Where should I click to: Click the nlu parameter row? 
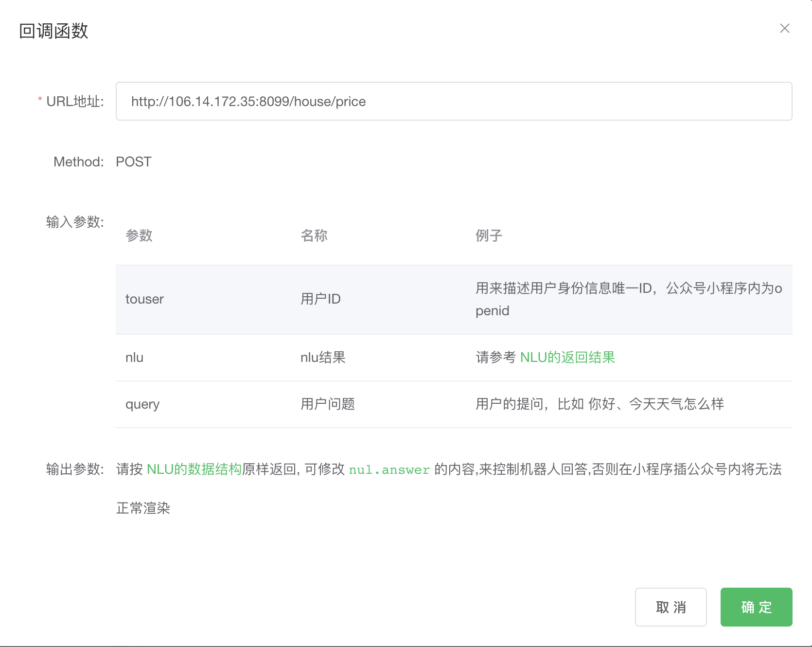(134, 357)
